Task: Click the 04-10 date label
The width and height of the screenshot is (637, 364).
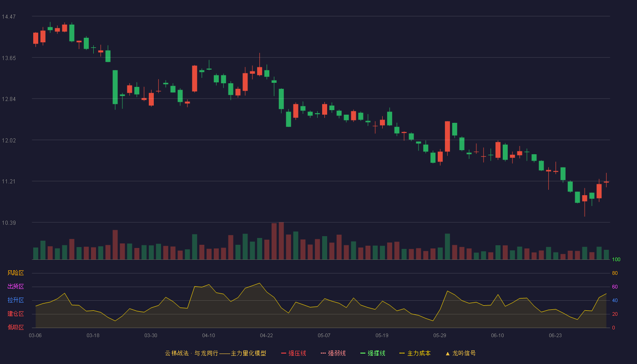Action: (x=208, y=335)
